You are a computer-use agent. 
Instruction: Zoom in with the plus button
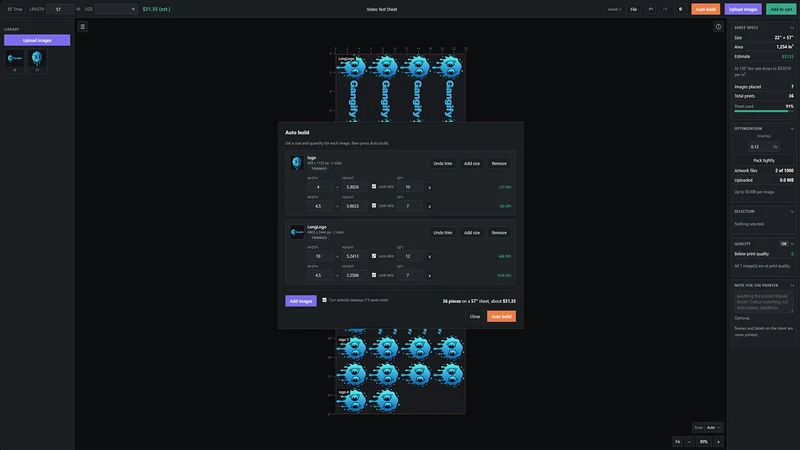pos(718,441)
